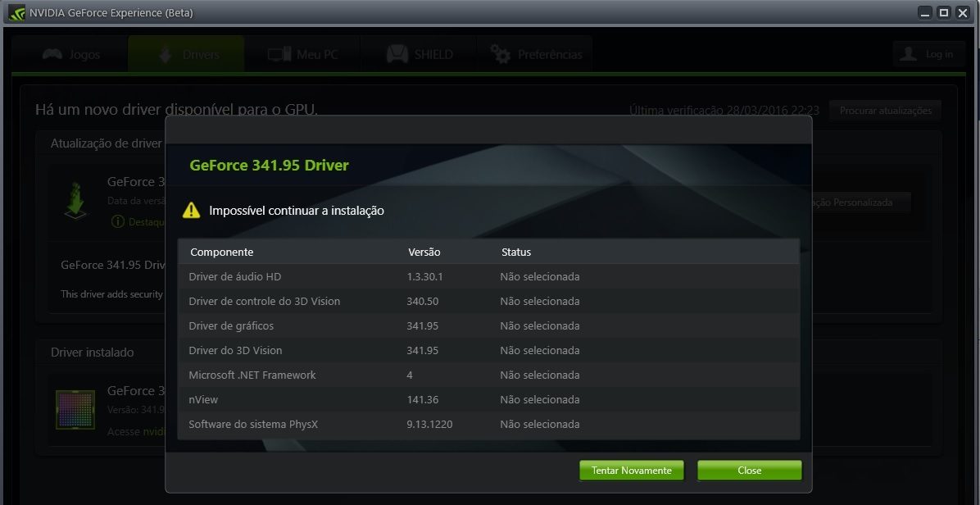Click the Versão column header
Viewport: 980px width, 505px height.
tap(424, 252)
